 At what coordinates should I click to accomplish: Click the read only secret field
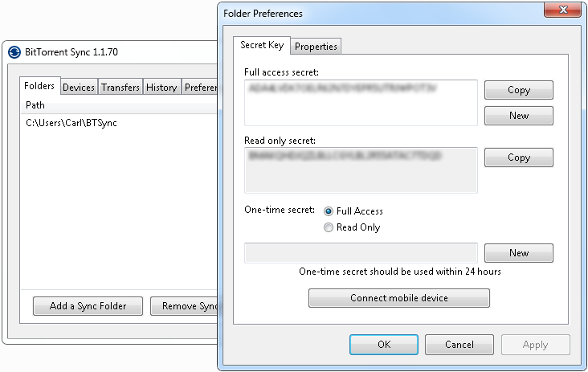[361, 170]
